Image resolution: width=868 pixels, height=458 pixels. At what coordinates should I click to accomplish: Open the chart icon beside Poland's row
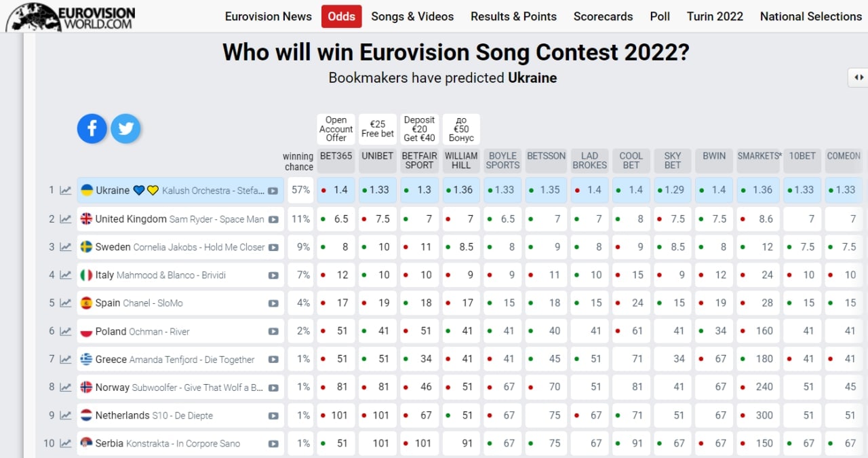click(x=65, y=330)
